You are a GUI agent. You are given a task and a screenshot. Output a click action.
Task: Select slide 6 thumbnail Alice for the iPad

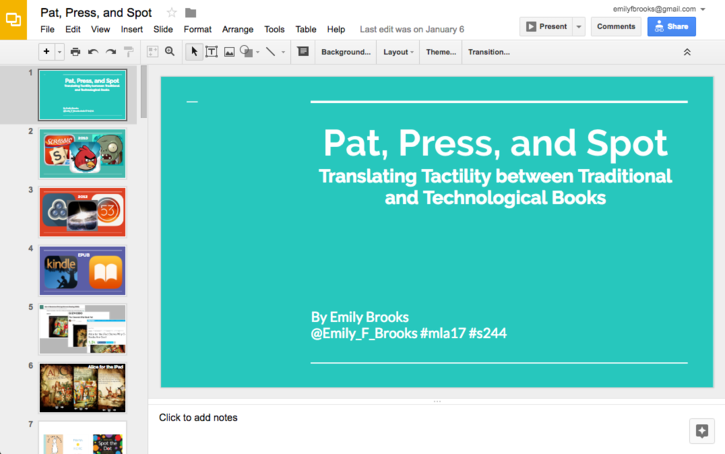[82, 388]
